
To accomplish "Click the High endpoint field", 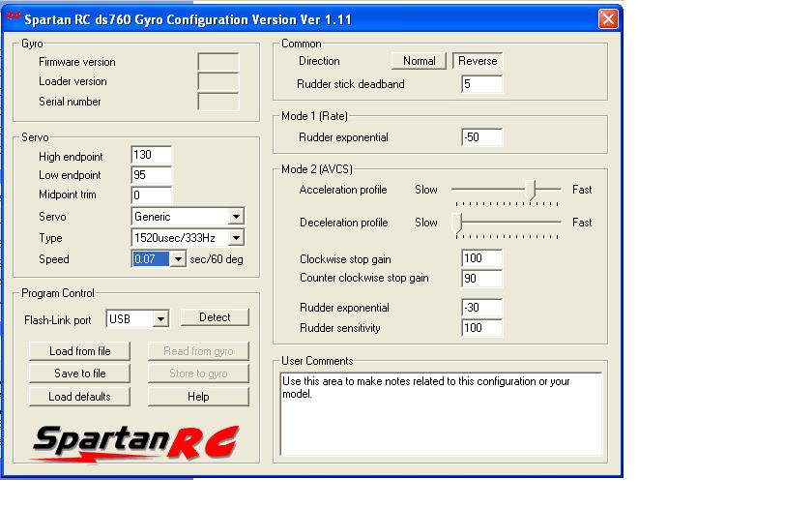I will [x=151, y=155].
